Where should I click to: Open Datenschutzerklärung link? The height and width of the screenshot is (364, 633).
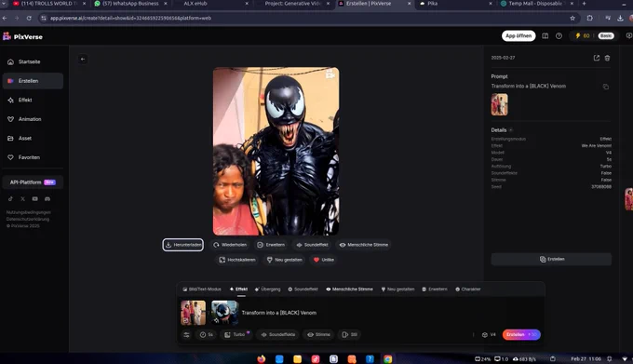[x=27, y=219]
